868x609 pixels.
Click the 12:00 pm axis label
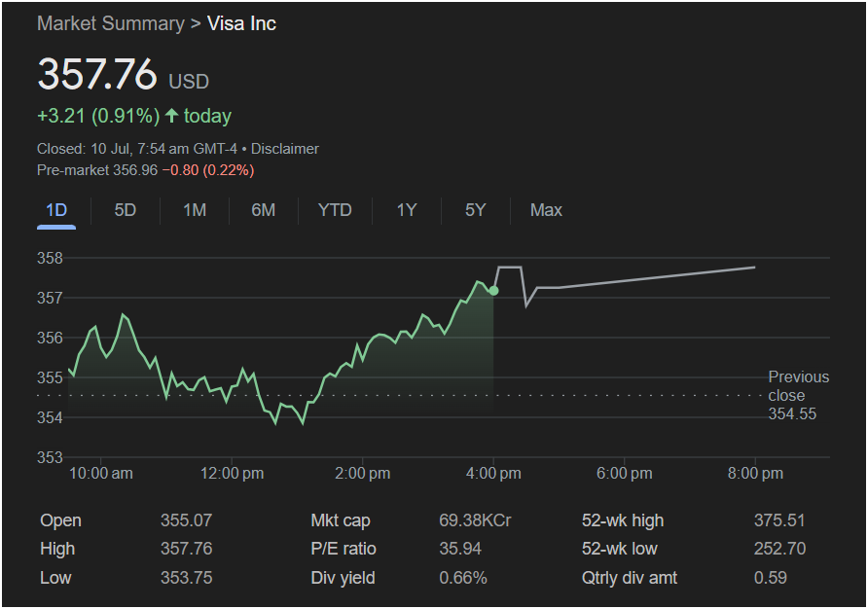coord(232,474)
